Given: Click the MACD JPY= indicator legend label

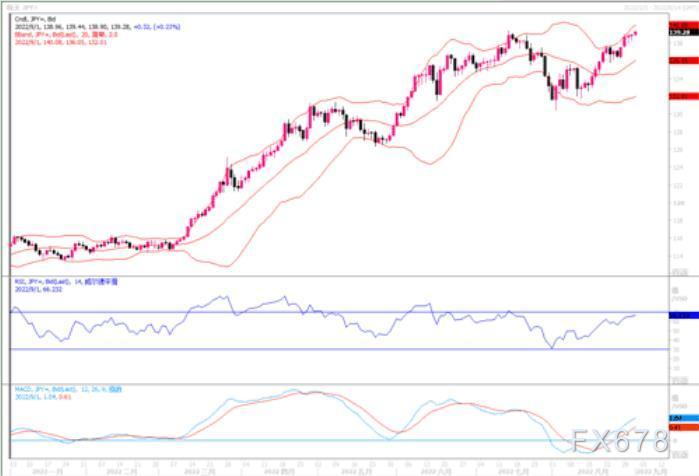Looking at the screenshot, I should (x=68, y=389).
